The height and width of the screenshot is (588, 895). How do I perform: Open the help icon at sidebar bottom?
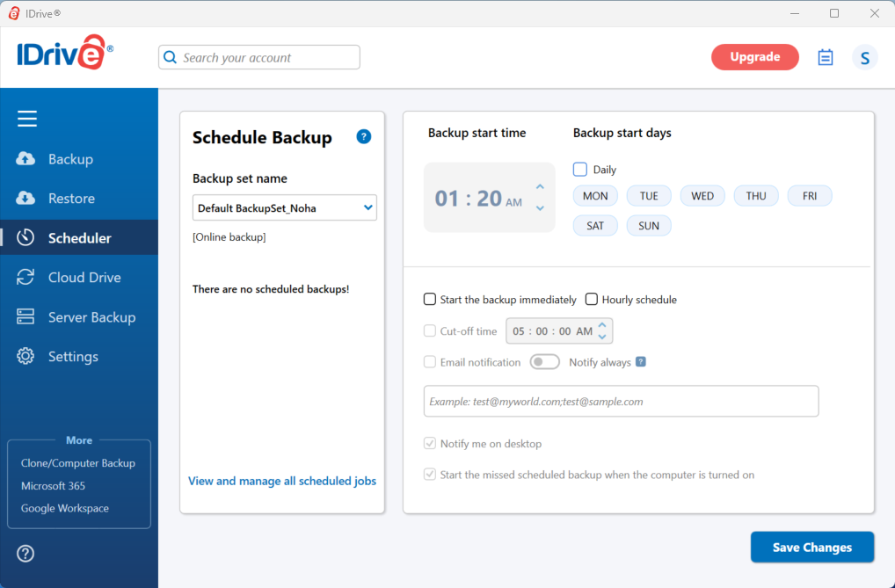pyautogui.click(x=25, y=553)
